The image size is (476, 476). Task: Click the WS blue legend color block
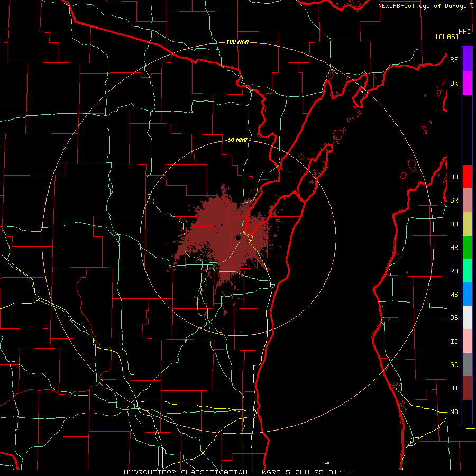tap(467, 294)
